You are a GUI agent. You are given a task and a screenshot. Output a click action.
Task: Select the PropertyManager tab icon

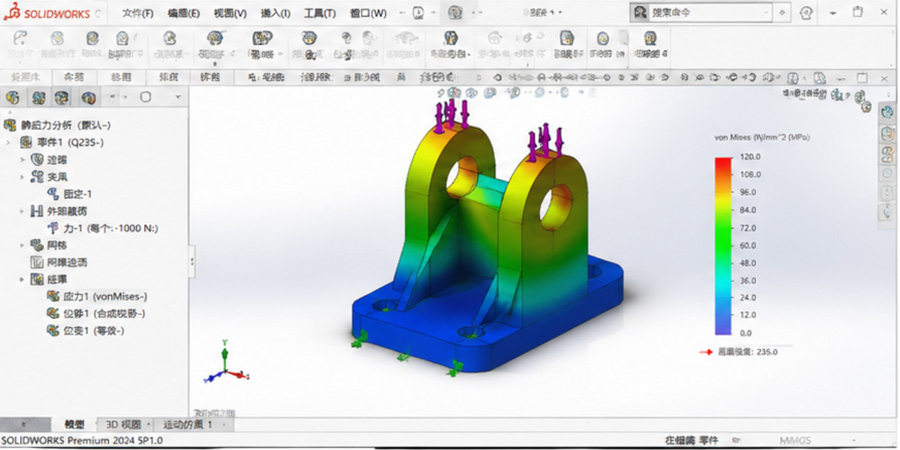38,98
